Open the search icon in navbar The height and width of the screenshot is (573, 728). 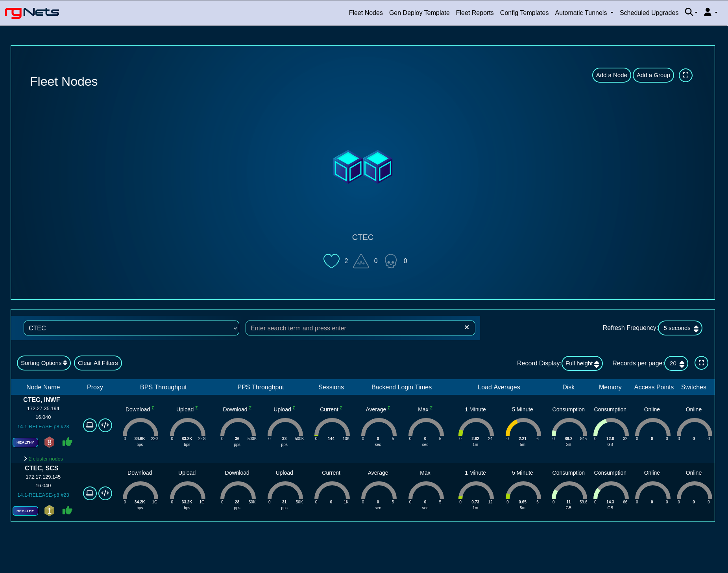click(691, 13)
